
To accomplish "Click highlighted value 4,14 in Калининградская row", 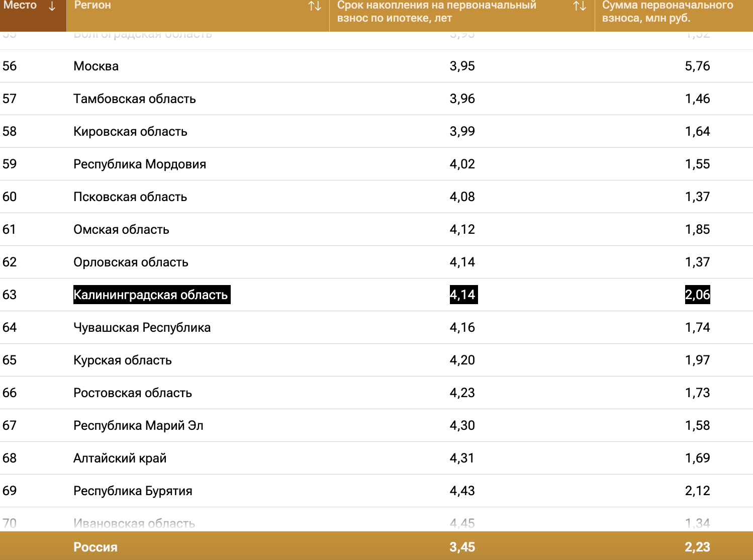I will pyautogui.click(x=463, y=295).
